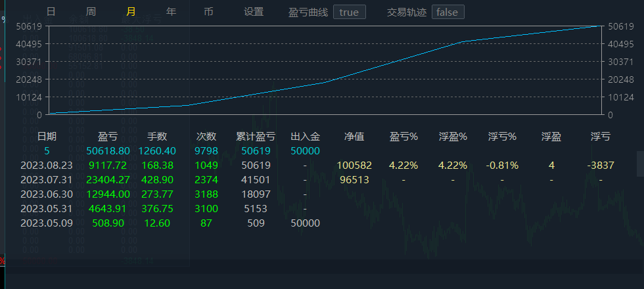This screenshot has width=644, height=289.
Task: Click the trade count 1049
Action: point(206,166)
